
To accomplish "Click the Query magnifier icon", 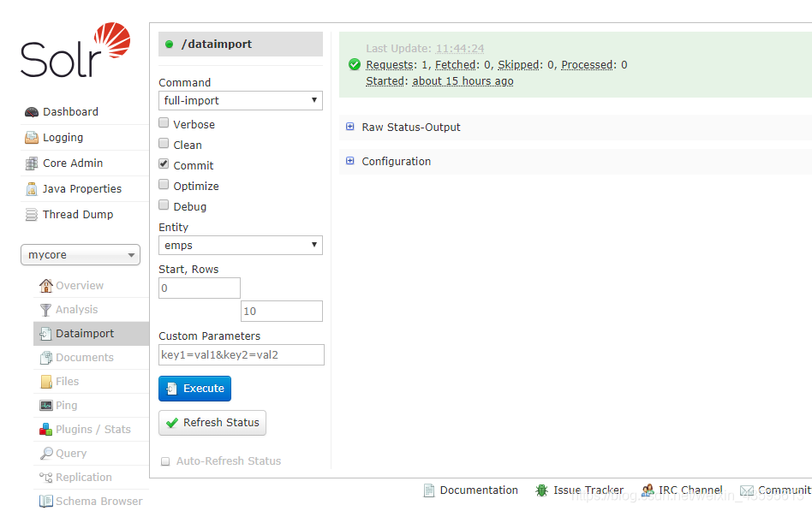I will [x=46, y=454].
